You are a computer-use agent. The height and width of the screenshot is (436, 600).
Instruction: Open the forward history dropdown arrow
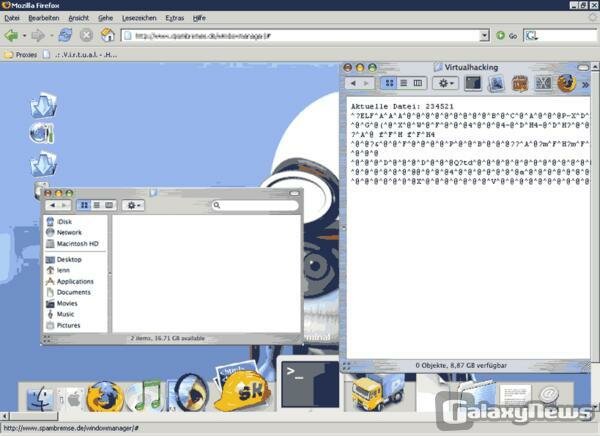click(52, 36)
